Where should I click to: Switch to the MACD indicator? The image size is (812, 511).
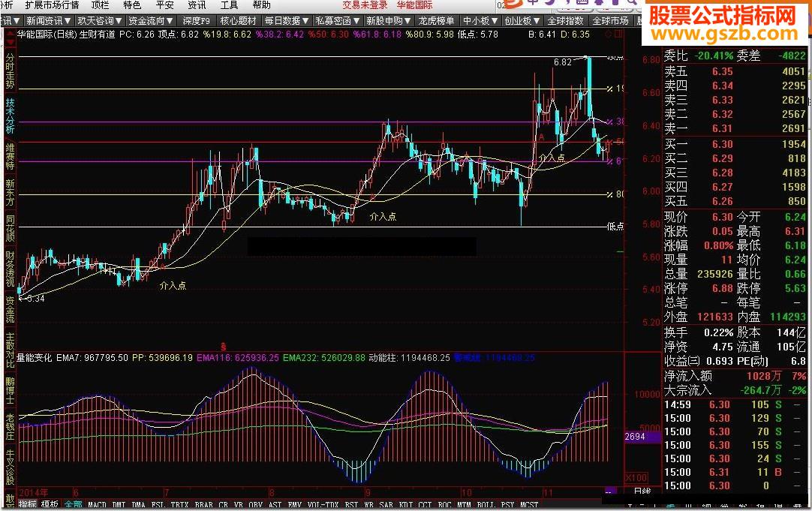click(97, 504)
